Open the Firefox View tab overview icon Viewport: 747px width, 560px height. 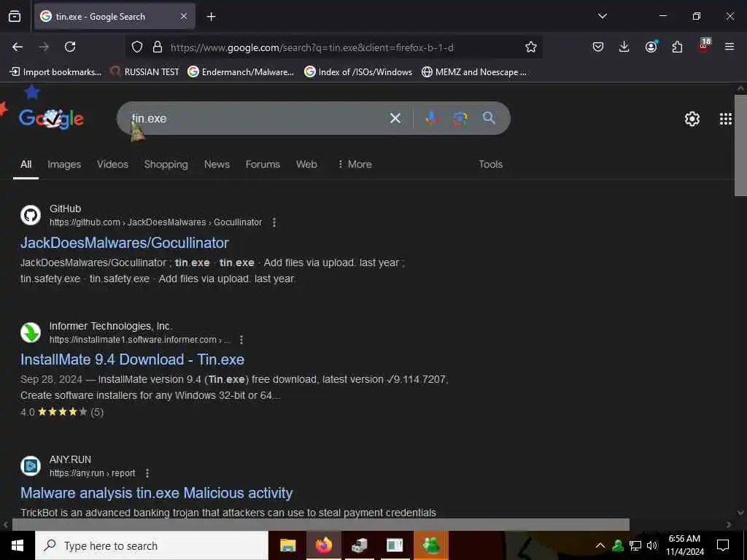click(15, 17)
